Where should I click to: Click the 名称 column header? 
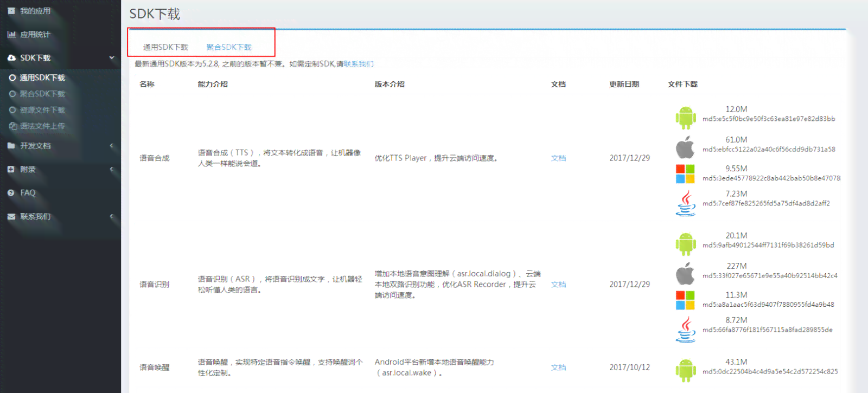point(147,85)
